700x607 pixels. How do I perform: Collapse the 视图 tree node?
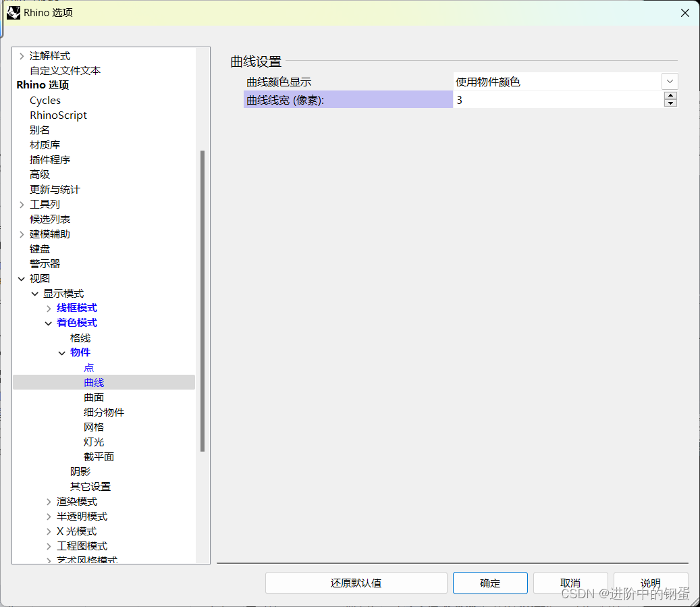click(22, 279)
